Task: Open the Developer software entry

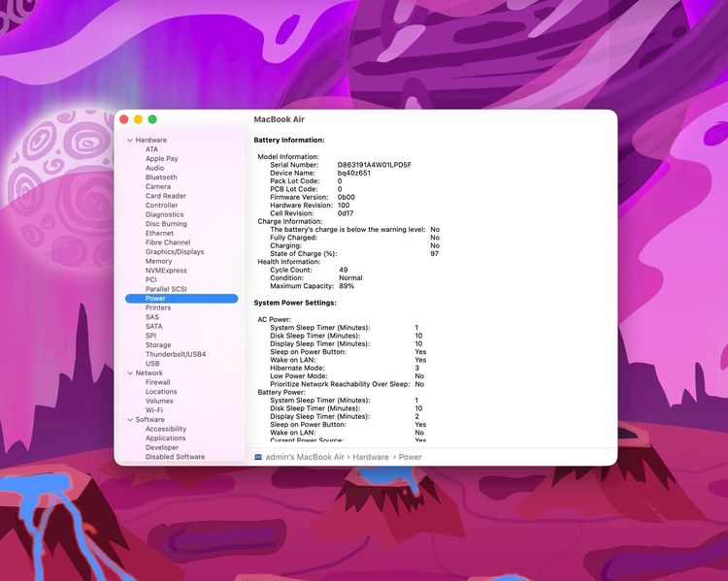Action: (x=162, y=447)
